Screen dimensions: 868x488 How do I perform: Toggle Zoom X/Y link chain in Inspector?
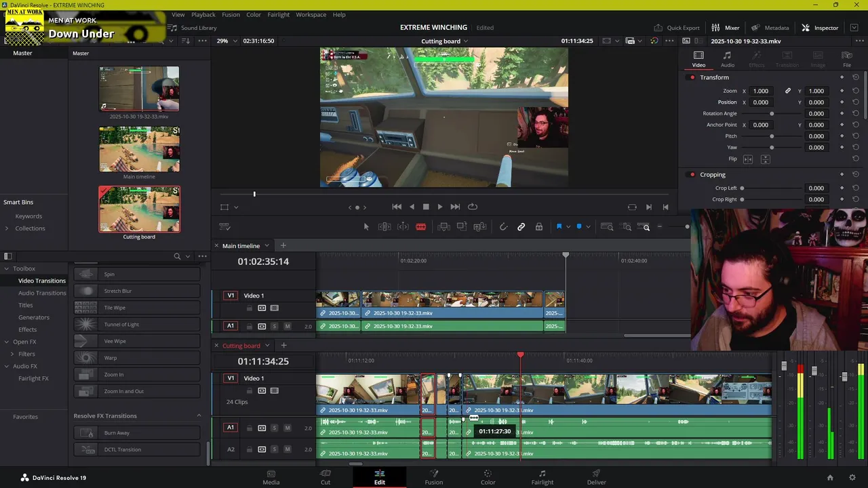pyautogui.click(x=788, y=91)
